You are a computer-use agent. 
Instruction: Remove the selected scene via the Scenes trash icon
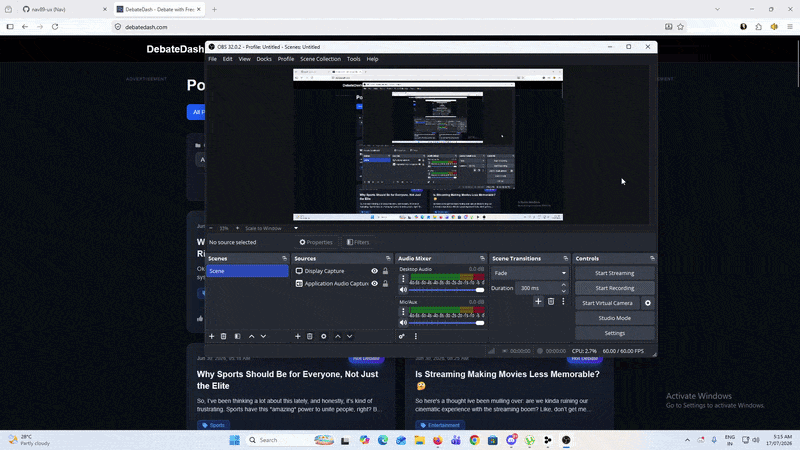(x=223, y=336)
